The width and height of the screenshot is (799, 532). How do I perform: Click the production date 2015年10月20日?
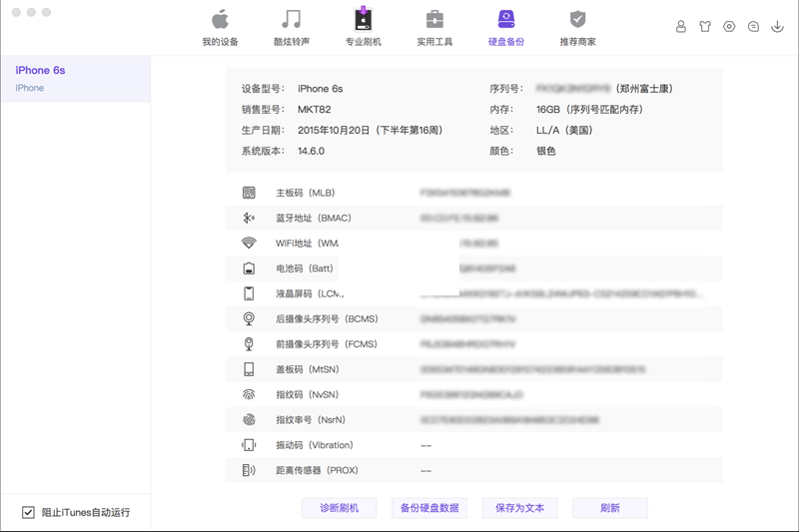334,131
